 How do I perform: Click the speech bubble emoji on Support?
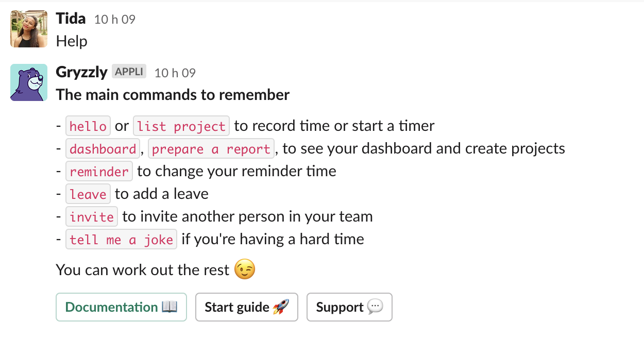click(x=375, y=307)
